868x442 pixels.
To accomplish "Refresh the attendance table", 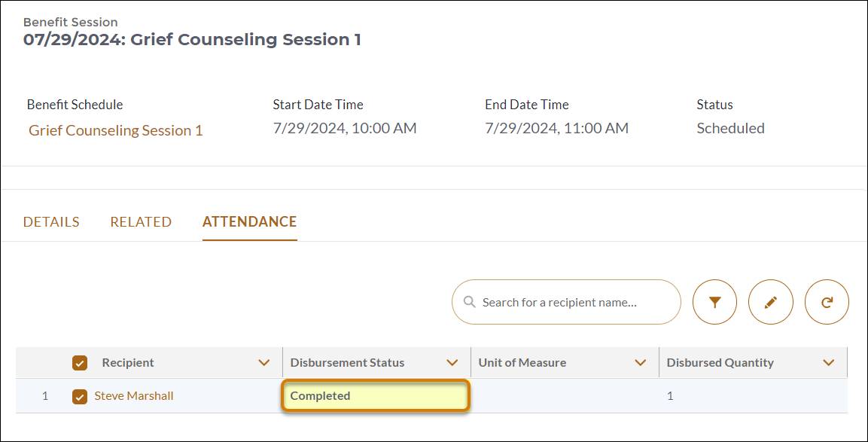I will (x=827, y=301).
